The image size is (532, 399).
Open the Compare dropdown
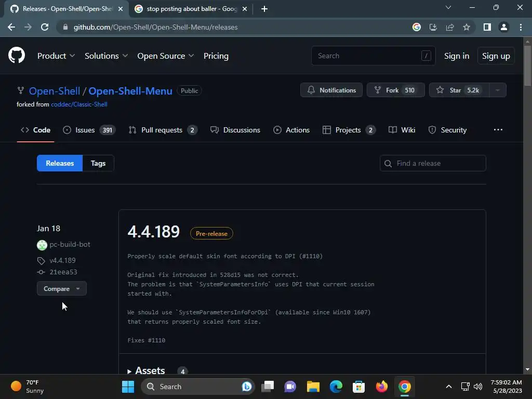click(62, 288)
